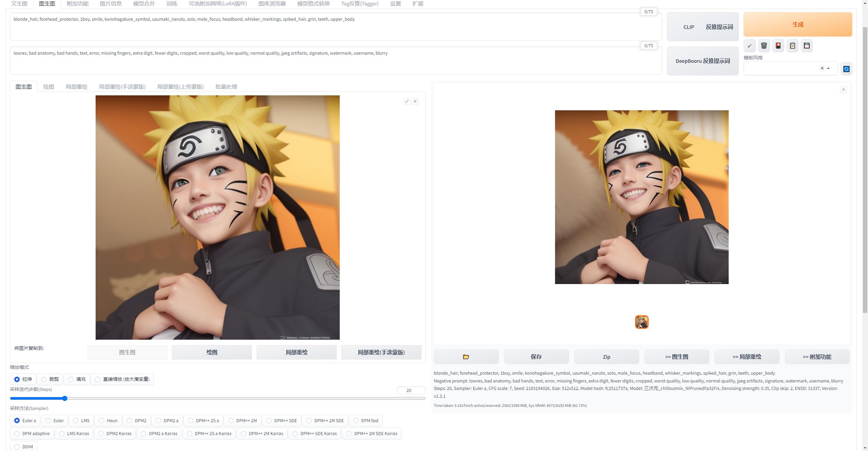Choose DDIM sampling method
868x451 pixels.
(x=17, y=447)
